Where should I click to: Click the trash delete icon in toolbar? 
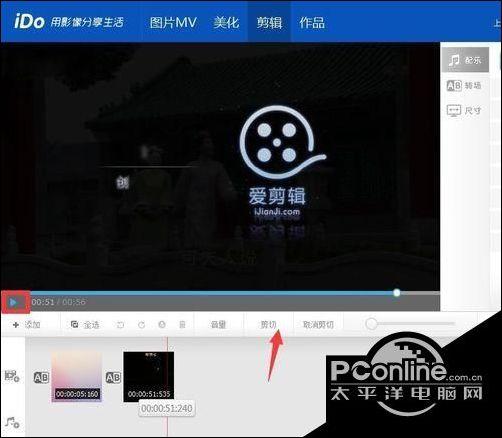coord(182,324)
